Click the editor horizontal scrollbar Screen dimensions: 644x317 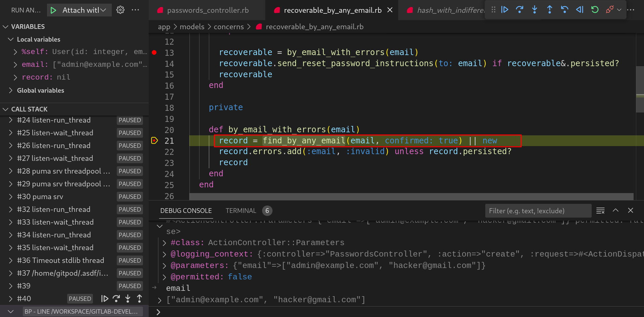[411, 196]
